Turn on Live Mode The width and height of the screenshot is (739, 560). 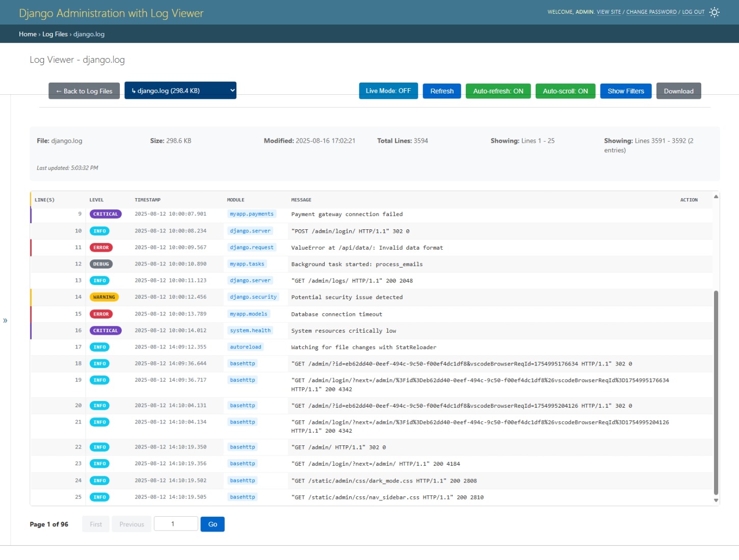click(x=388, y=91)
